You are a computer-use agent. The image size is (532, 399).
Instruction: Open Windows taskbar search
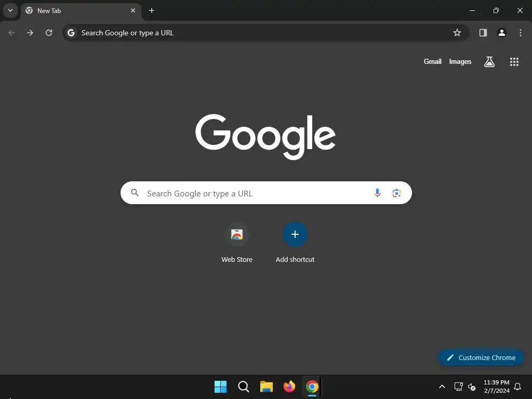[x=244, y=387]
